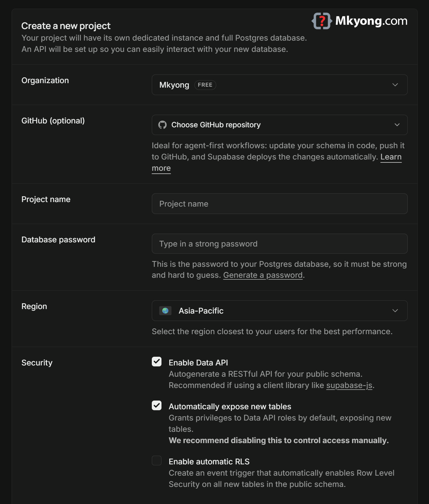The height and width of the screenshot is (504, 429).
Task: Click the Create a new project heading
Action: coord(66,26)
